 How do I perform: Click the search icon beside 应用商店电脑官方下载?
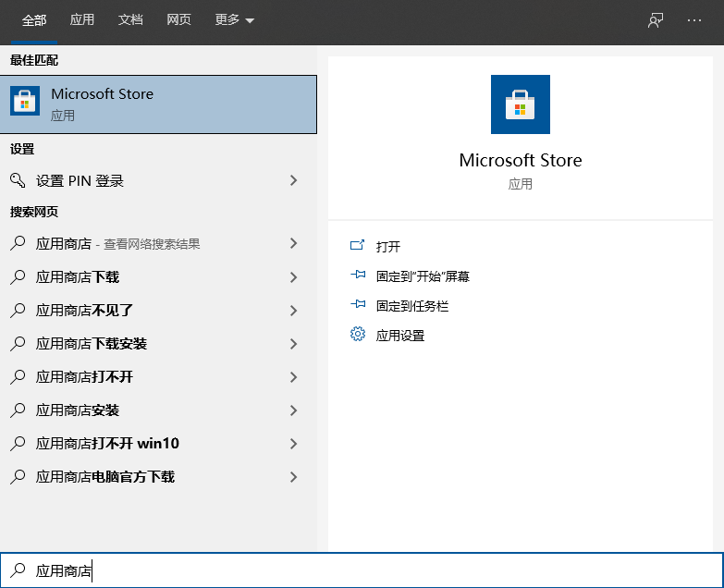click(x=18, y=476)
